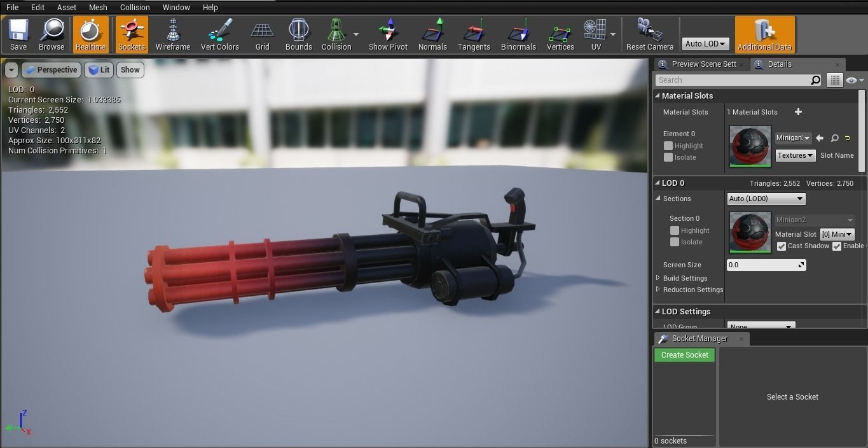868x448 pixels.
Task: Enable Highlight for Section 0
Action: [x=675, y=230]
